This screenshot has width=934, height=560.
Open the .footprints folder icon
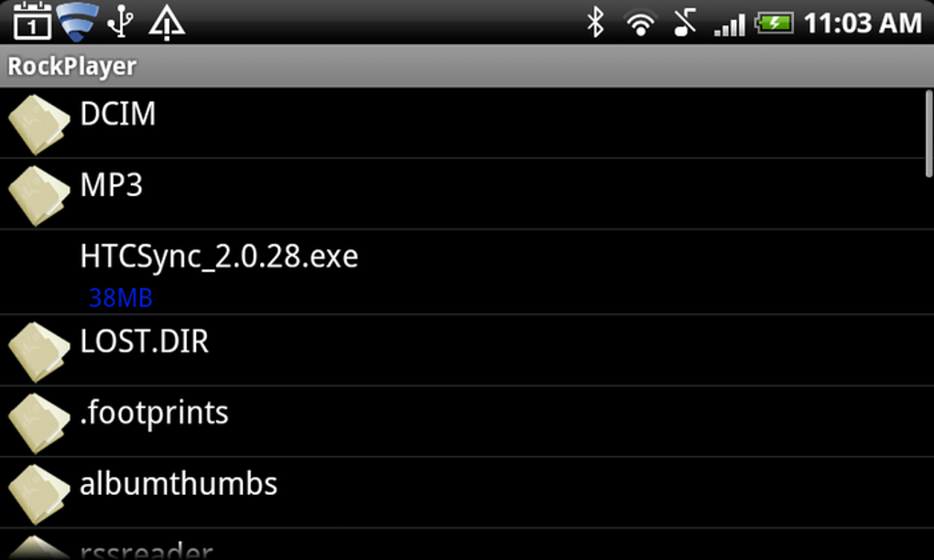pyautogui.click(x=38, y=424)
